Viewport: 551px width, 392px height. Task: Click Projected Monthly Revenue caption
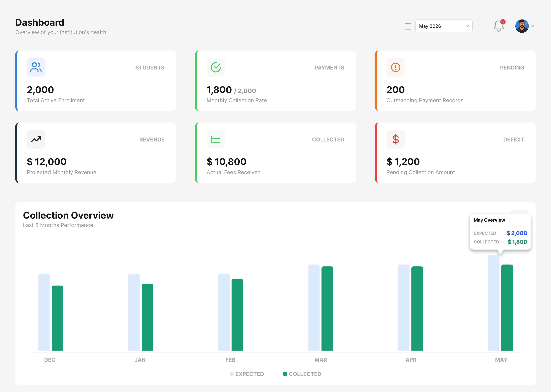62,172
